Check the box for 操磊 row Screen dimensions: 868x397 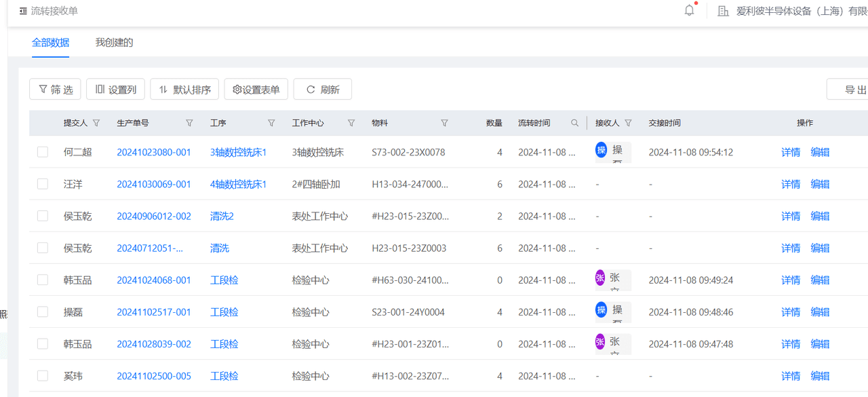(x=43, y=311)
